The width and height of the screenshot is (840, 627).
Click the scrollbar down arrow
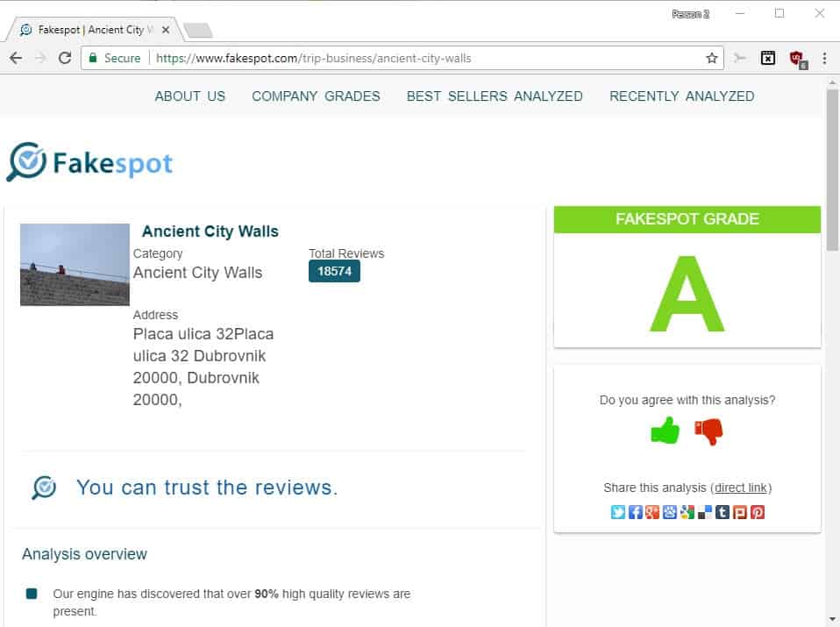(x=832, y=619)
